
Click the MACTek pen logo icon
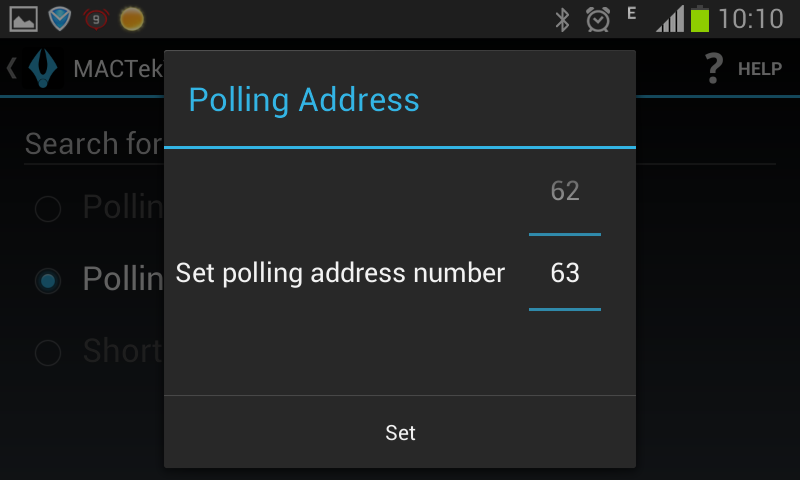43,69
